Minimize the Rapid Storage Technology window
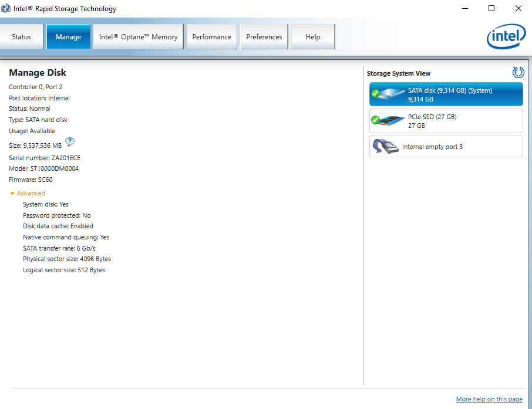The image size is (532, 409). pos(465,8)
